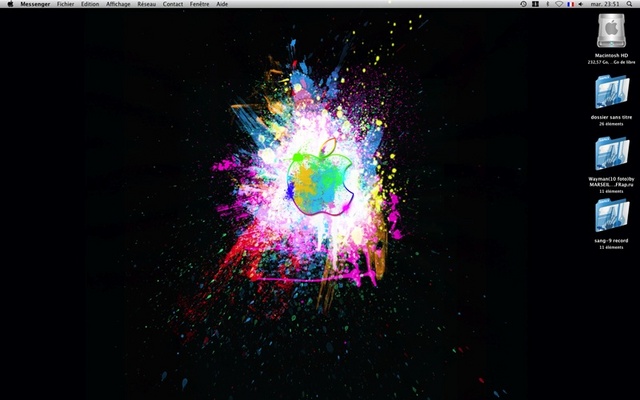
Task: Select the Macintosh HD drive icon
Action: [611, 31]
